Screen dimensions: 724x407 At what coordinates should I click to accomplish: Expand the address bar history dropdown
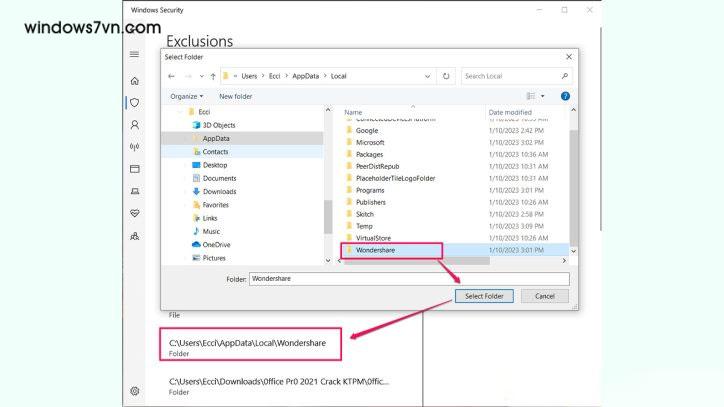coord(429,76)
